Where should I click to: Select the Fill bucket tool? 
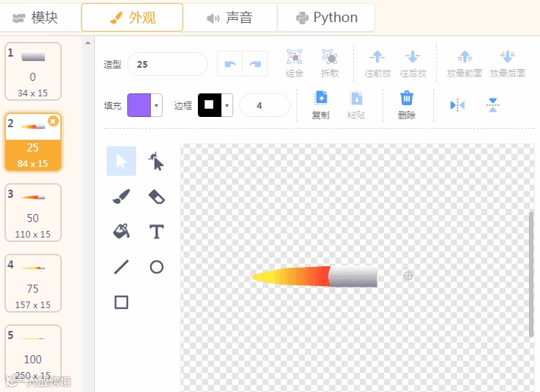click(121, 231)
